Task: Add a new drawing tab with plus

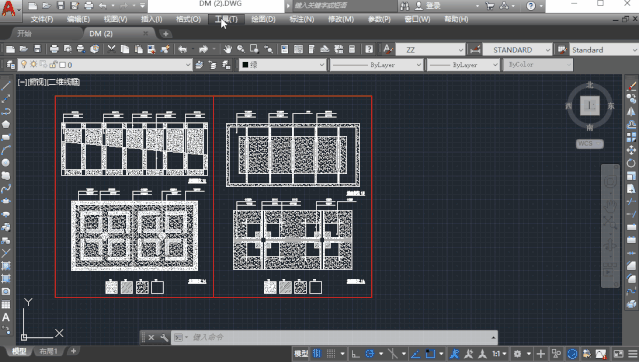Action: pyautogui.click(x=165, y=33)
